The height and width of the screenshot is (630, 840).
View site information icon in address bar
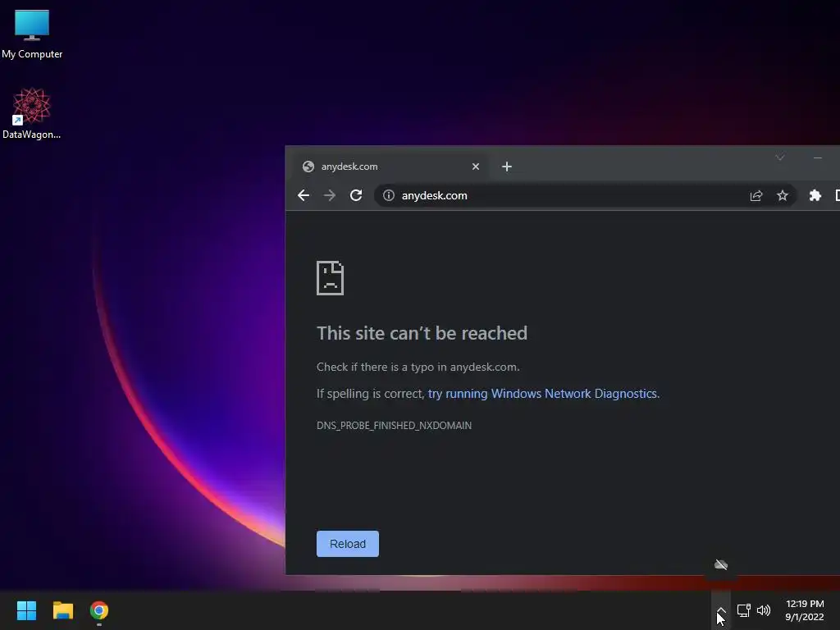pos(389,195)
